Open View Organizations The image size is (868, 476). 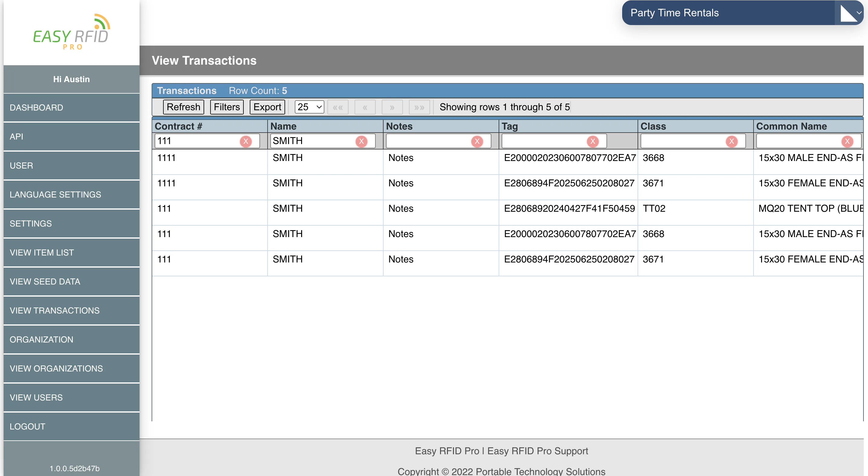click(x=72, y=368)
